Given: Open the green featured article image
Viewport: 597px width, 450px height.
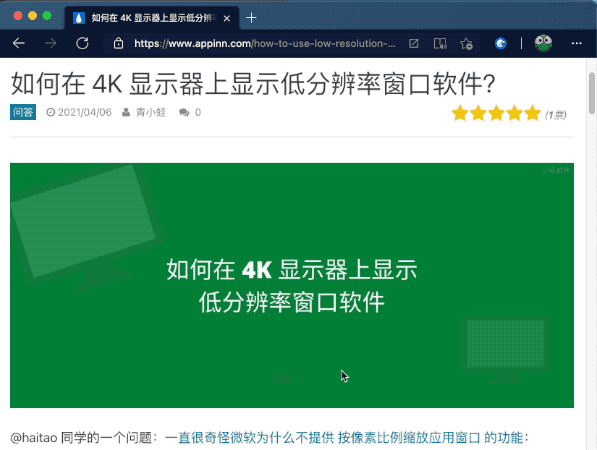Looking at the screenshot, I should coord(292,285).
